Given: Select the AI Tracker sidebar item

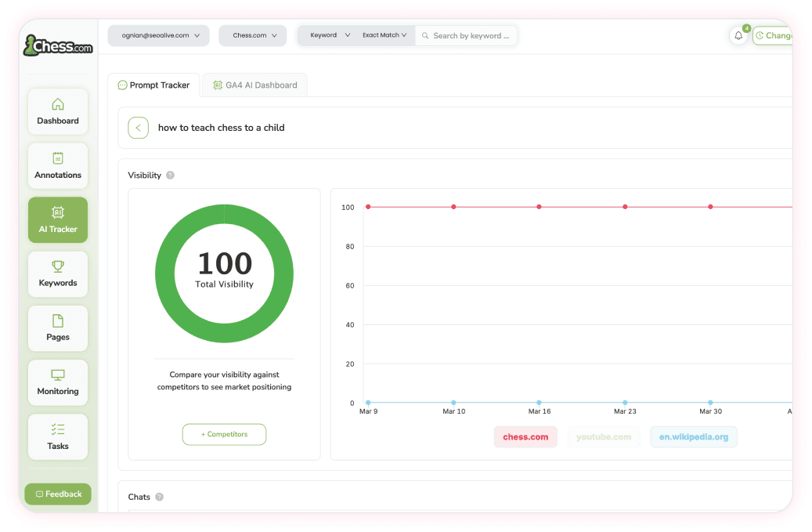Looking at the screenshot, I should pyautogui.click(x=58, y=219).
